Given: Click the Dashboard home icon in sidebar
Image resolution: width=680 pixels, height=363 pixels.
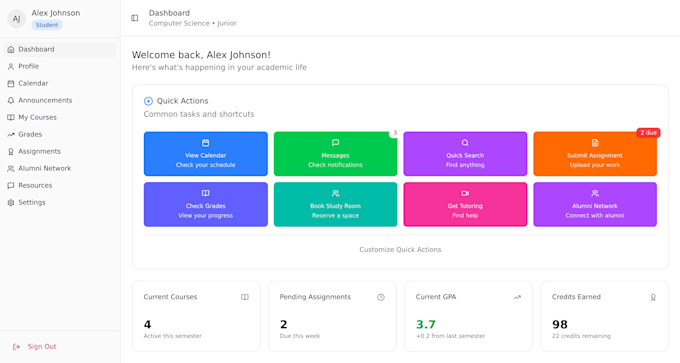Looking at the screenshot, I should (11, 49).
